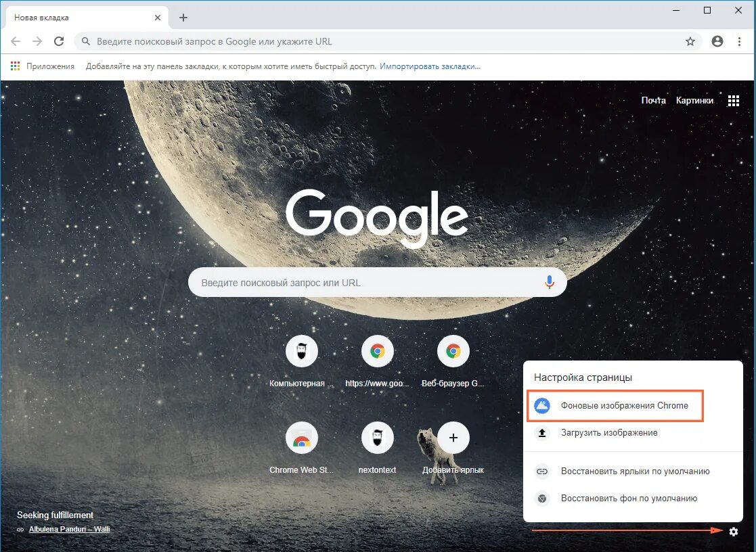Open the Веб-браузер G... shortcut tile
This screenshot has height=552, width=756.
(453, 361)
